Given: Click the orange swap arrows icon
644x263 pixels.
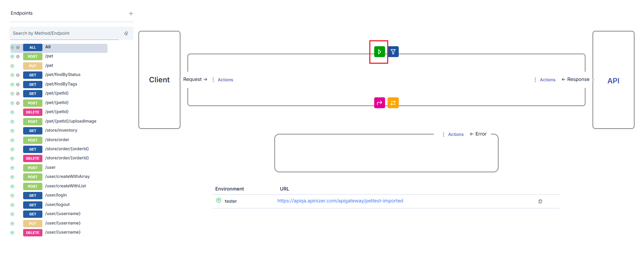Looking at the screenshot, I should tap(393, 103).
